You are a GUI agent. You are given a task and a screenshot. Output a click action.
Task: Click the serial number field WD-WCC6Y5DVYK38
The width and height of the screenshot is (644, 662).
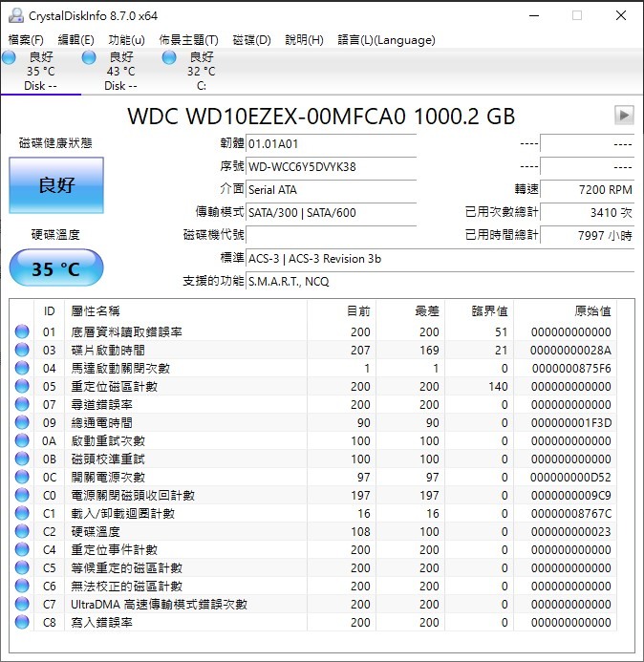(332, 167)
